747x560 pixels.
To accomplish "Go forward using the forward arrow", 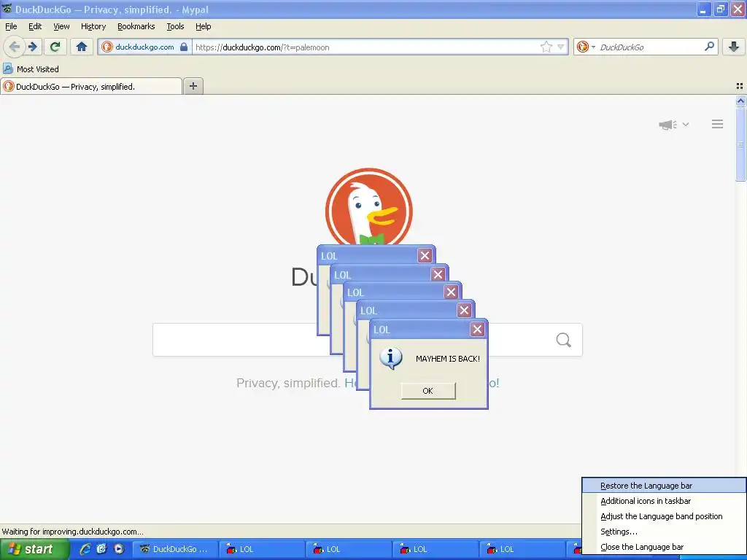I will 33,47.
